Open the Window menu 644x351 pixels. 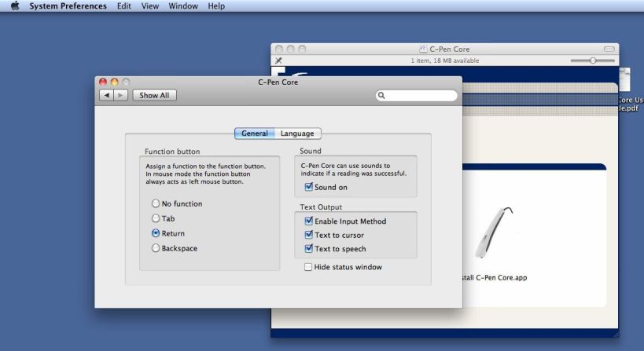tap(183, 5)
